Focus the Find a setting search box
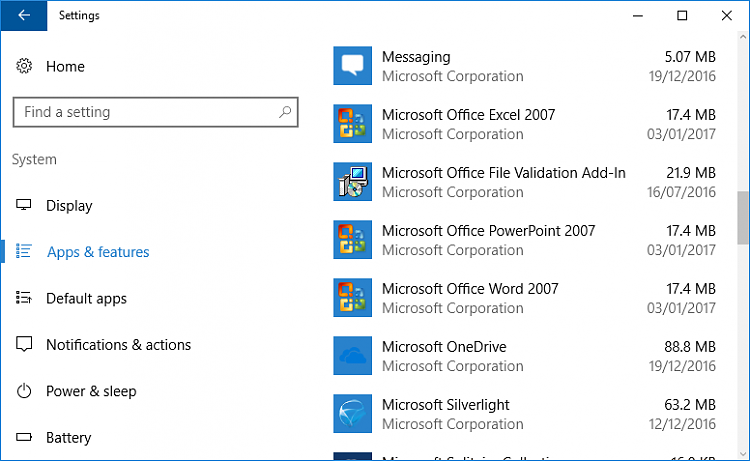 click(155, 112)
